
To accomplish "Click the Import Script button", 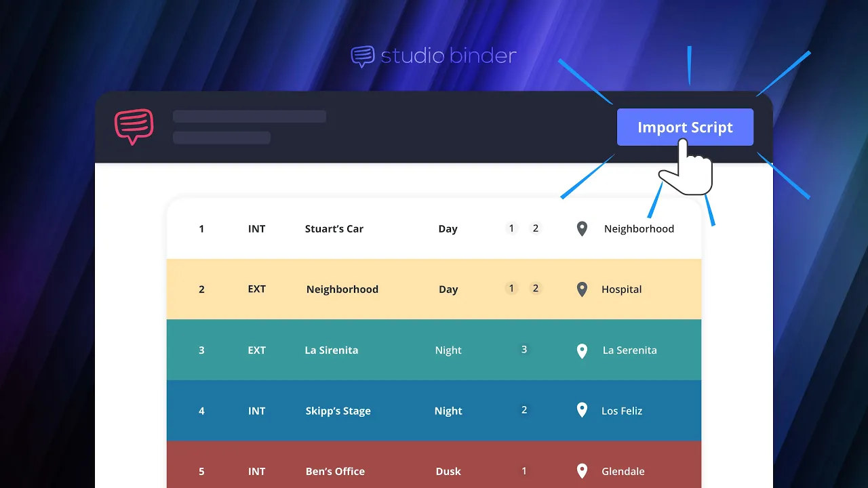I will (685, 127).
